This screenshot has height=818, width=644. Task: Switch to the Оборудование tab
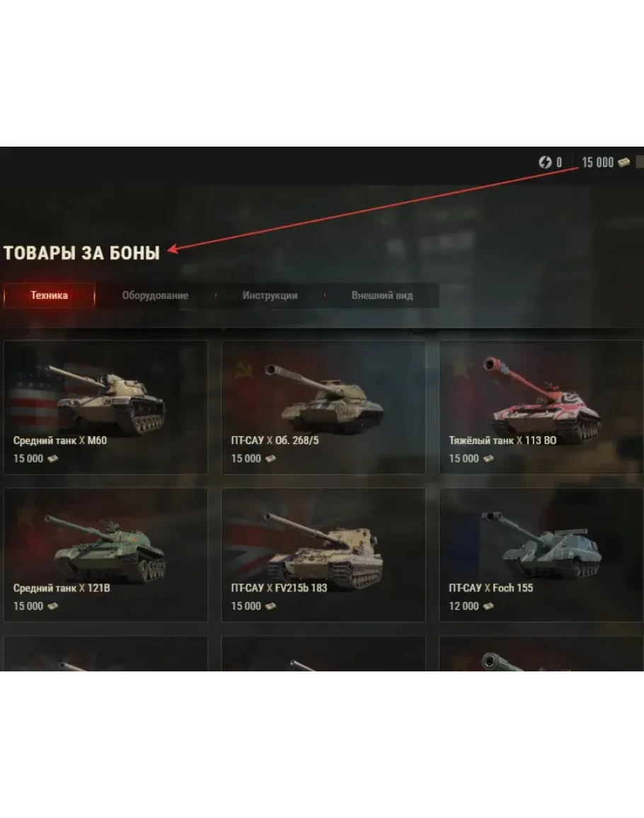click(156, 295)
